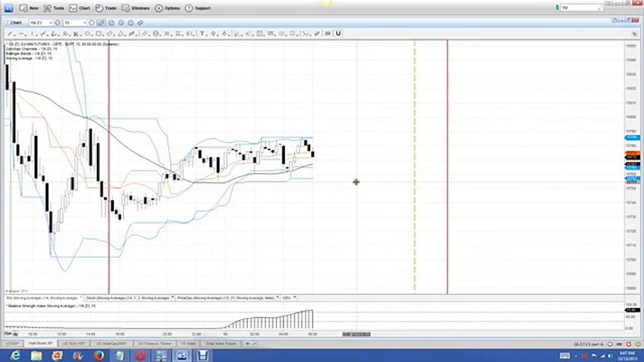This screenshot has width=644, height=362.
Task: Click the Dyn scale button at chart bottom-left
Action: click(x=8, y=333)
